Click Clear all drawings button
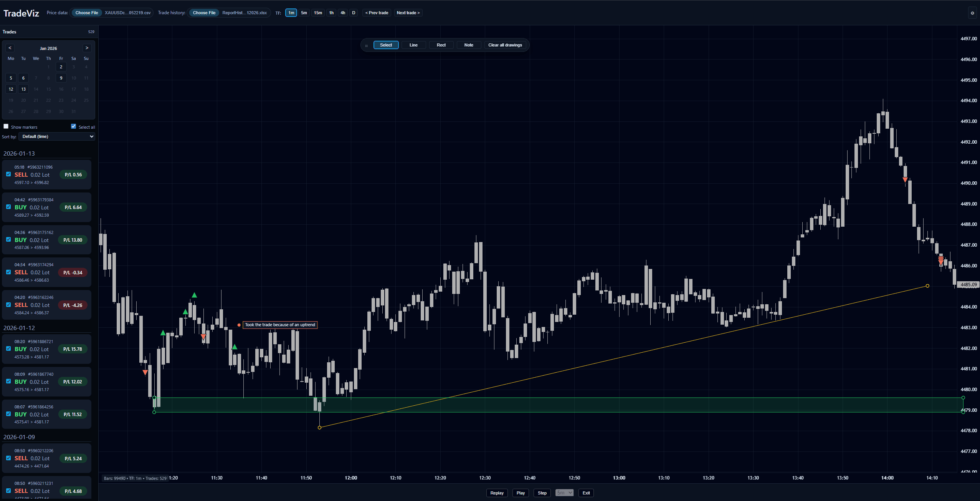Screen dimensions: 980x501 (505, 45)
